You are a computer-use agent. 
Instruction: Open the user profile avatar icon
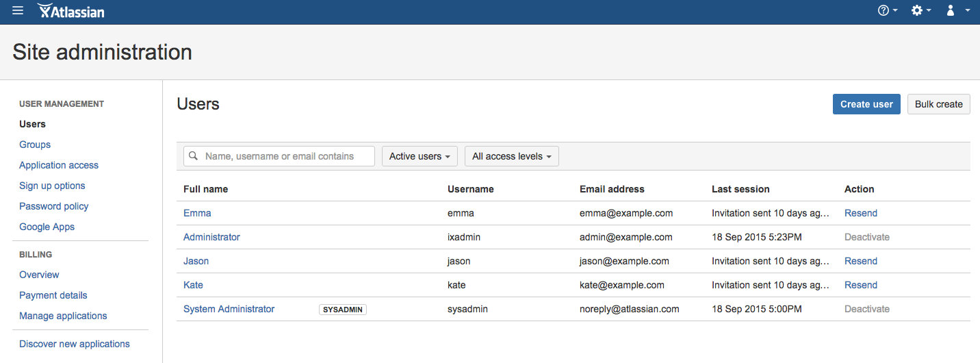point(951,10)
